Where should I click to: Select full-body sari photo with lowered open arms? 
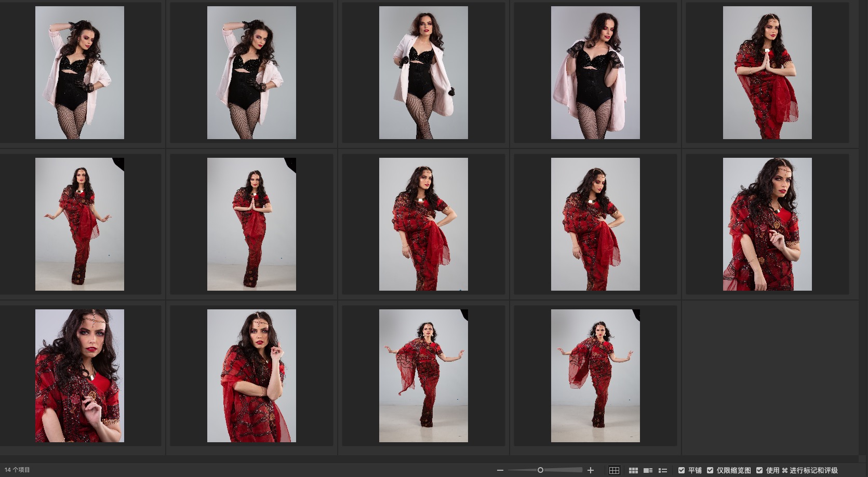coord(79,224)
